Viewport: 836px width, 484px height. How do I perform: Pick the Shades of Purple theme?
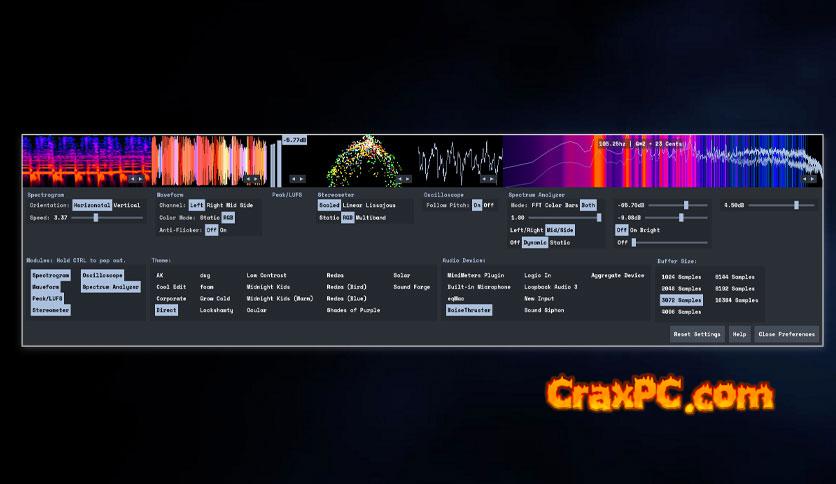coord(353,310)
